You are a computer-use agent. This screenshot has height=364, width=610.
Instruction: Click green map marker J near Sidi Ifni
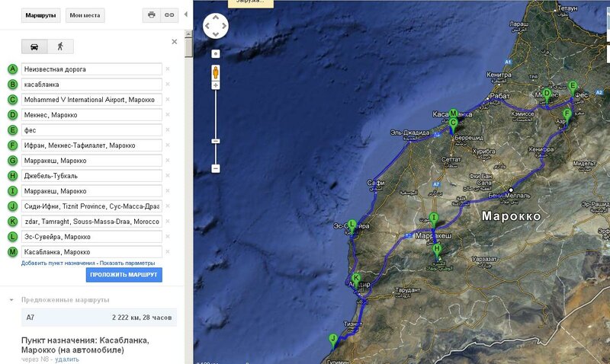pos(332,339)
